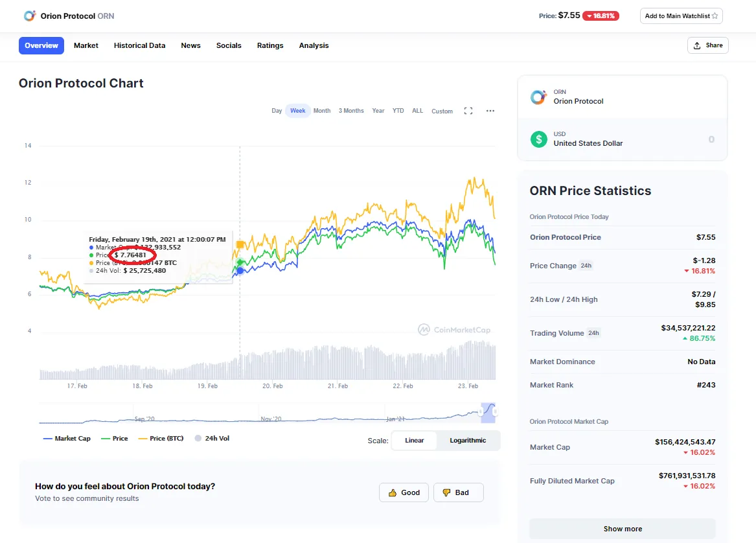Click the green USD dollar icon

coord(538,139)
